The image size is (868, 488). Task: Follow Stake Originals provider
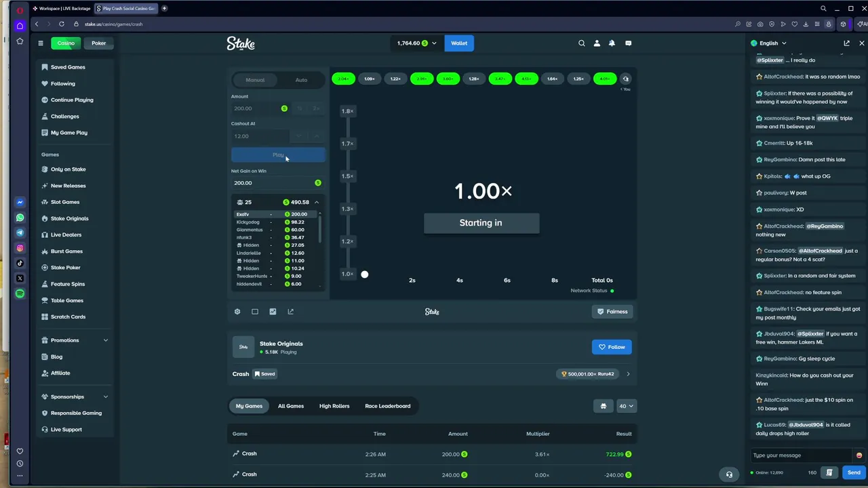coord(612,347)
